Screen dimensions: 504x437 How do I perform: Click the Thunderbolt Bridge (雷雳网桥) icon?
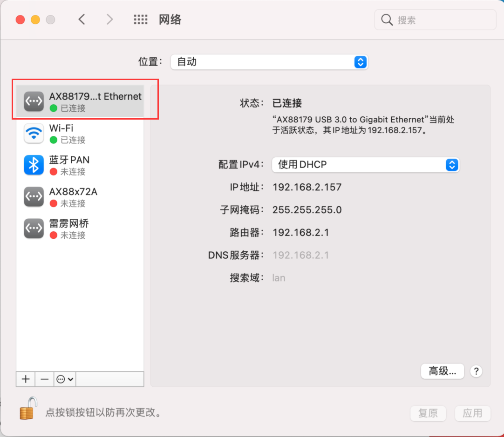point(34,229)
